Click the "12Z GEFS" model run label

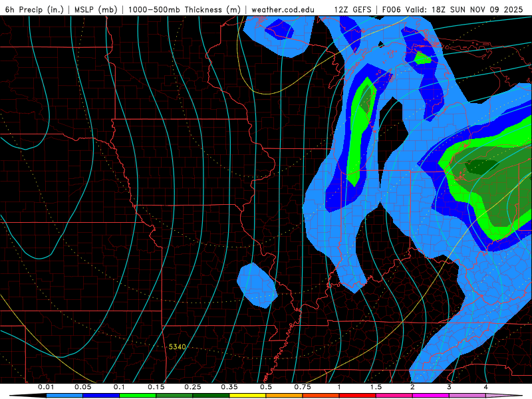[352, 9]
